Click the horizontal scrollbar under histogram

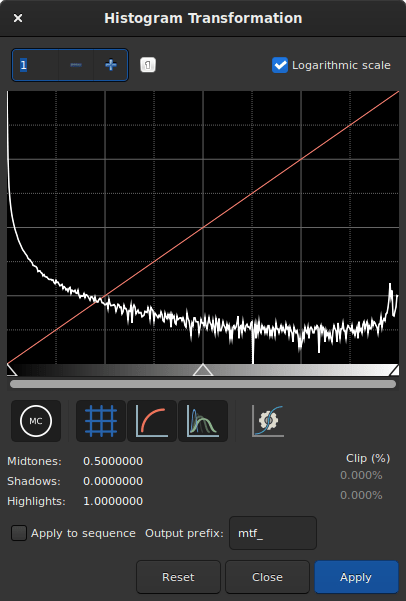pyautogui.click(x=203, y=384)
